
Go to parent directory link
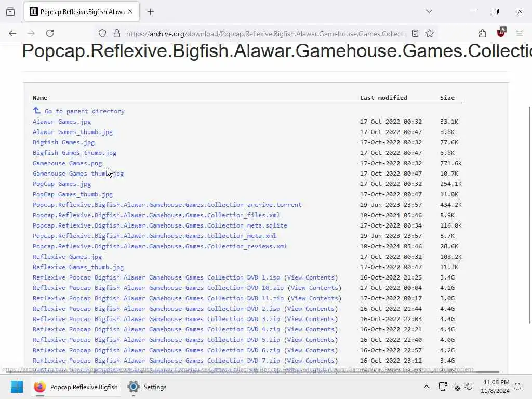(x=85, y=111)
